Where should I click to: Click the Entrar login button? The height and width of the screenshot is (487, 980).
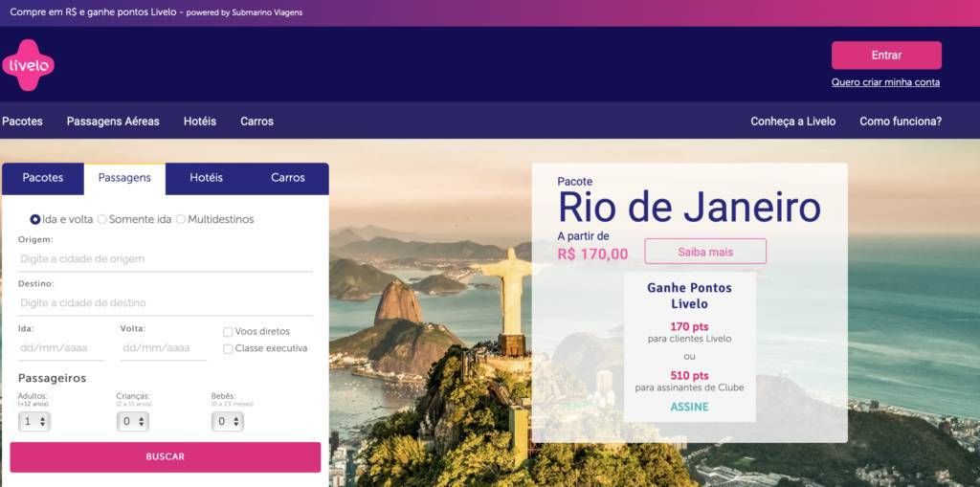click(886, 55)
